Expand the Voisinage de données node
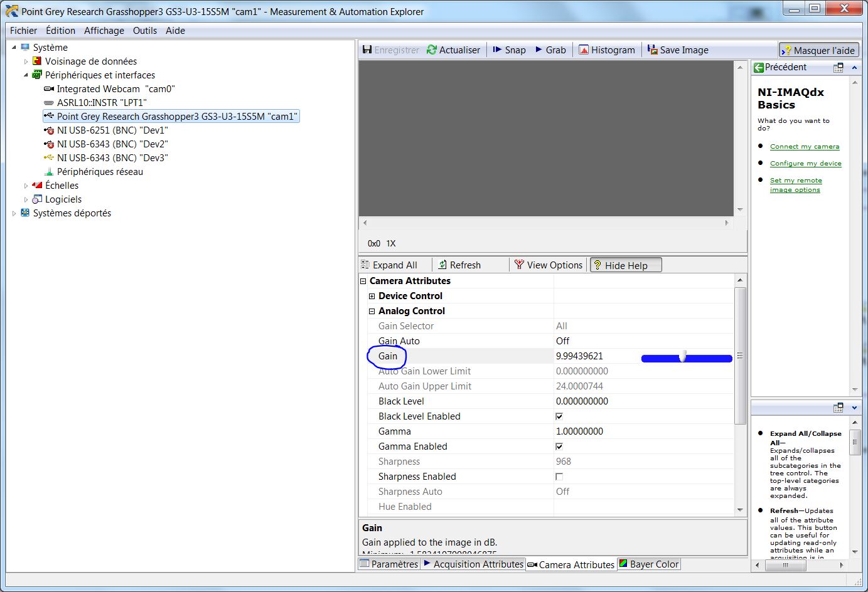This screenshot has height=592, width=868. [x=26, y=61]
